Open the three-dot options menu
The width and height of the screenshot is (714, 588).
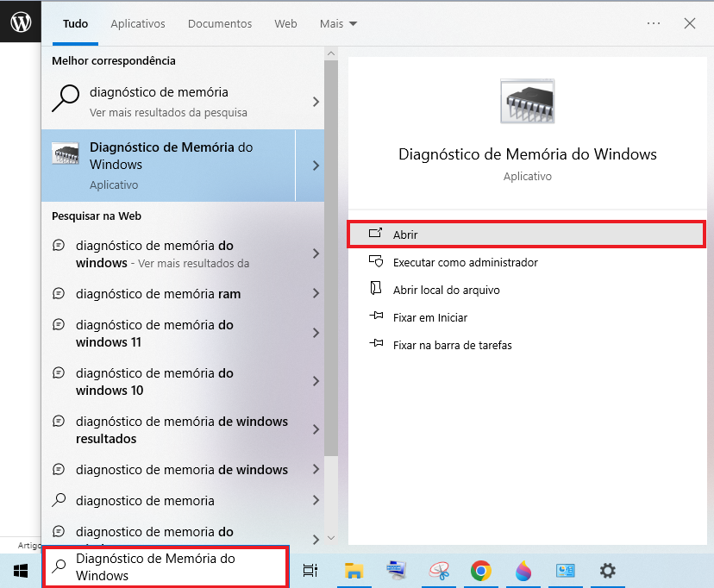point(654,23)
